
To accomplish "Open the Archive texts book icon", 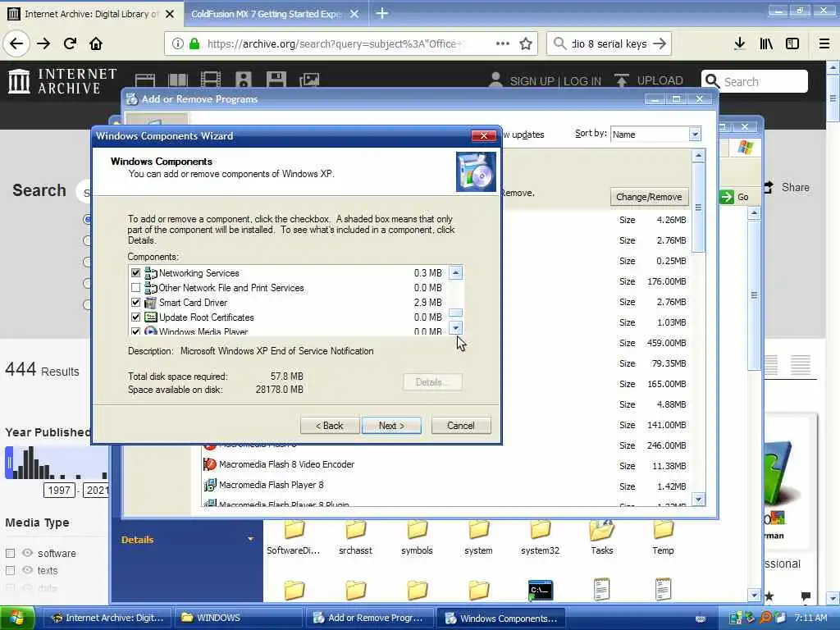I will point(178,80).
